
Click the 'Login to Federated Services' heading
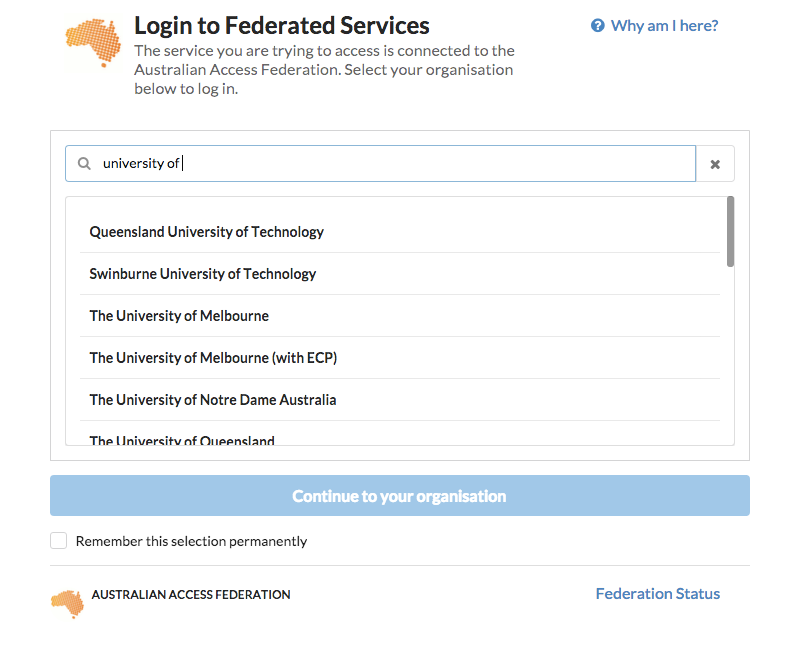coord(282,26)
